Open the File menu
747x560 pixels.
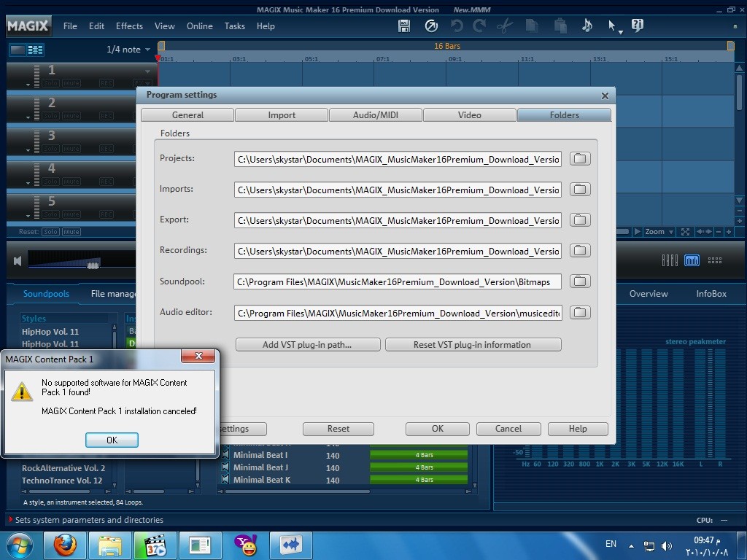(70, 26)
